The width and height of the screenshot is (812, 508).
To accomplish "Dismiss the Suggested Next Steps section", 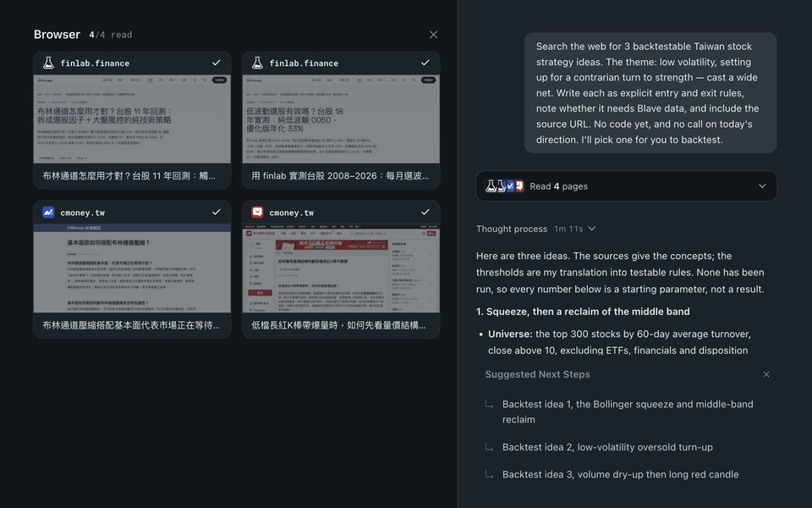I will 766,374.
